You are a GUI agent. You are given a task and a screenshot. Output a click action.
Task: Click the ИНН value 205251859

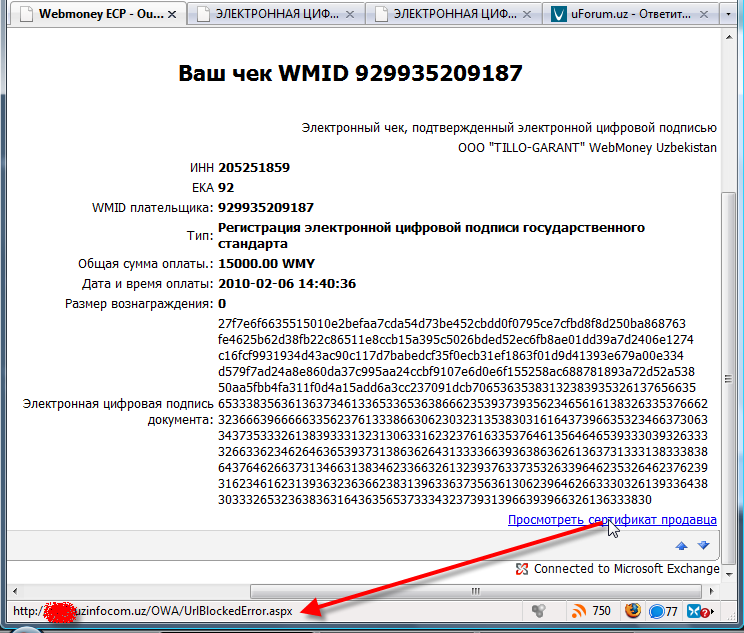254,168
